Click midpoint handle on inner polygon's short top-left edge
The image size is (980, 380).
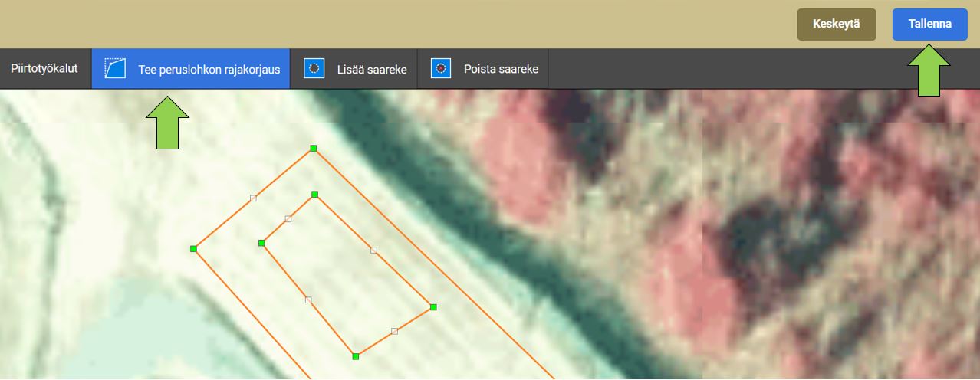(x=288, y=219)
